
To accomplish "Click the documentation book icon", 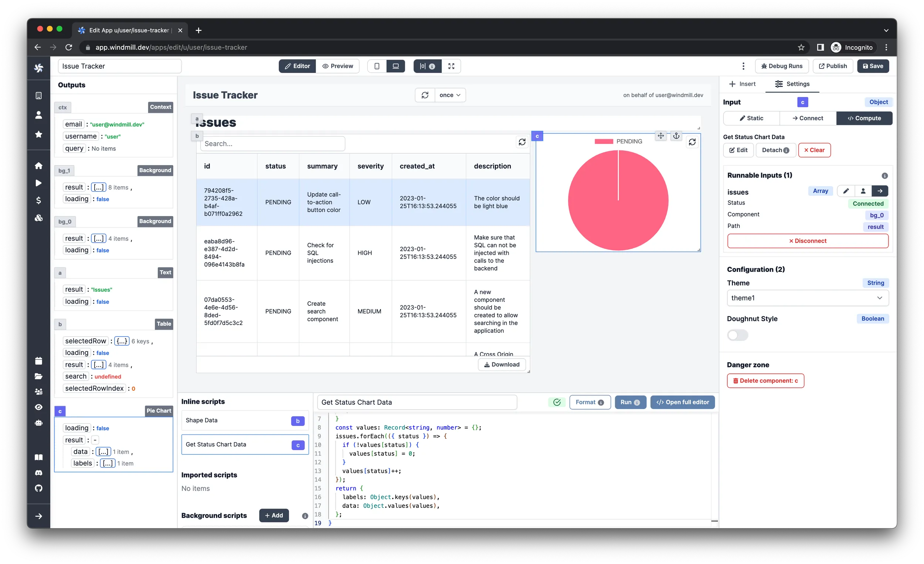I will [x=39, y=457].
